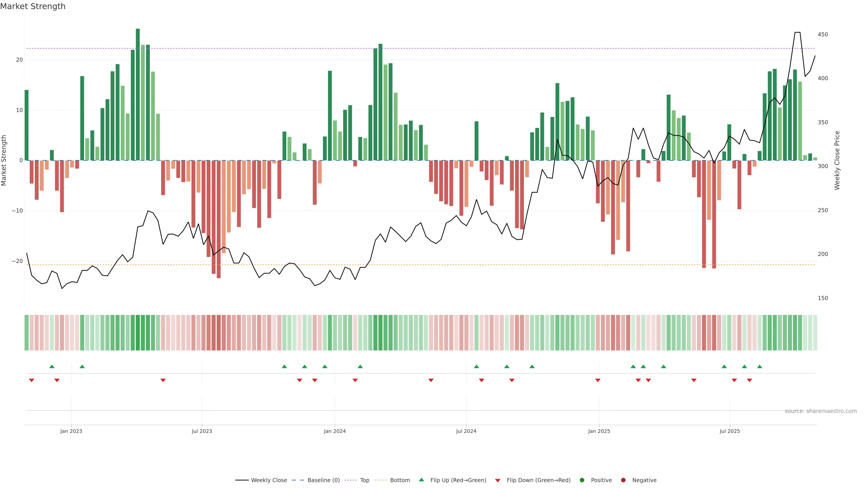Click the Top purple dotted legend icon

(x=351, y=480)
